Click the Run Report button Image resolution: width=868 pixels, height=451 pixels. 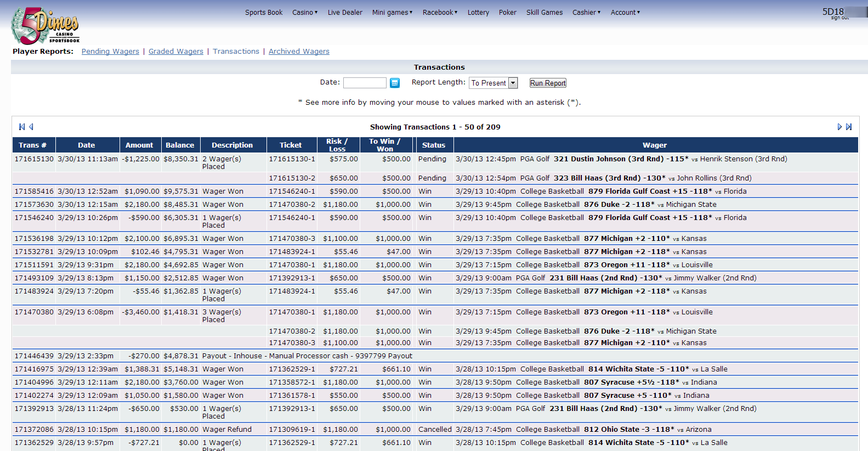[x=548, y=83]
